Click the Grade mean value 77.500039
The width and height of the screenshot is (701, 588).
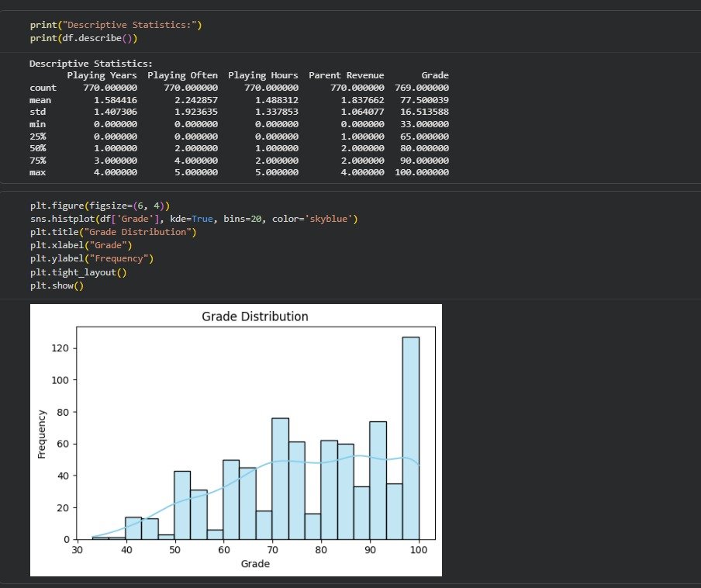coord(424,100)
